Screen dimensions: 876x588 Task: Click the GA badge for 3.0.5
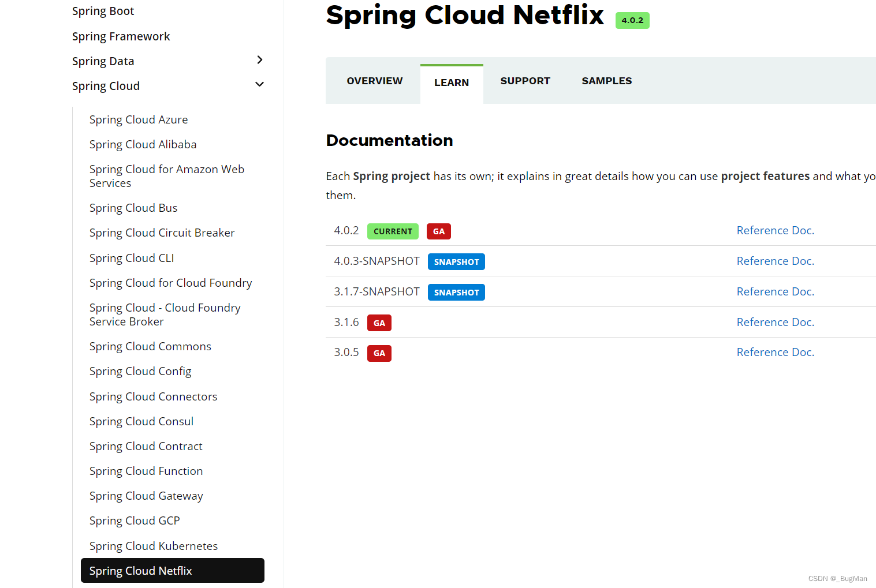pyautogui.click(x=379, y=353)
